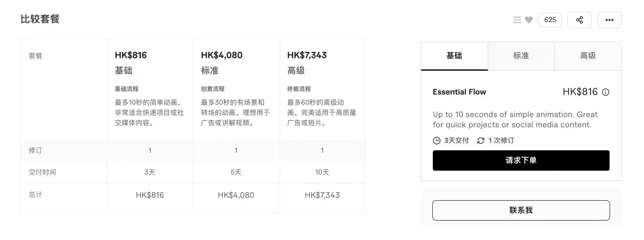Viewport: 644px width, 240px height.
Task: Click the share icon
Action: [x=580, y=19]
